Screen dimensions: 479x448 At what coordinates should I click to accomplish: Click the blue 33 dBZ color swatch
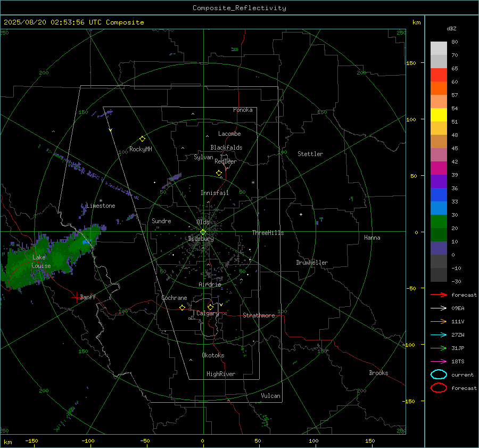tap(439, 195)
